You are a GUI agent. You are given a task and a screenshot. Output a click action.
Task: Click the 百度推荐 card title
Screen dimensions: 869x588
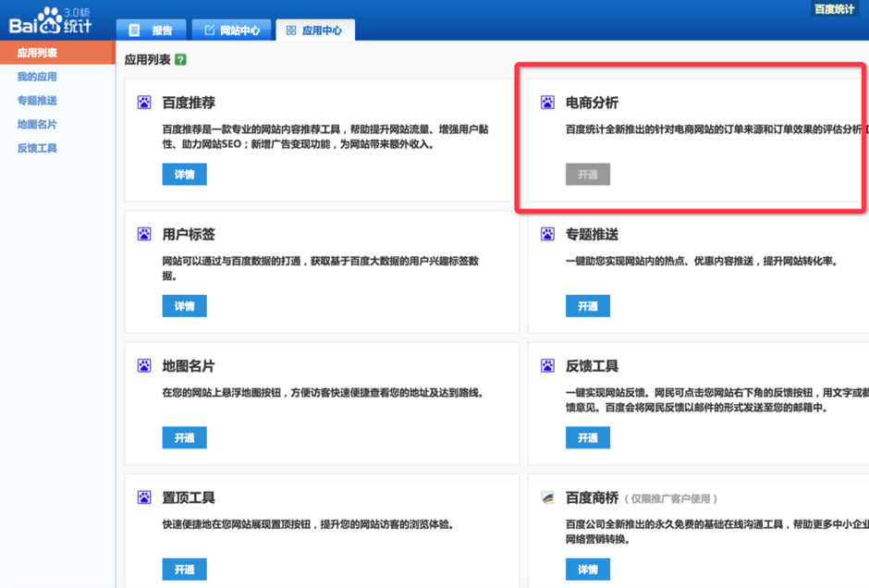click(x=189, y=103)
